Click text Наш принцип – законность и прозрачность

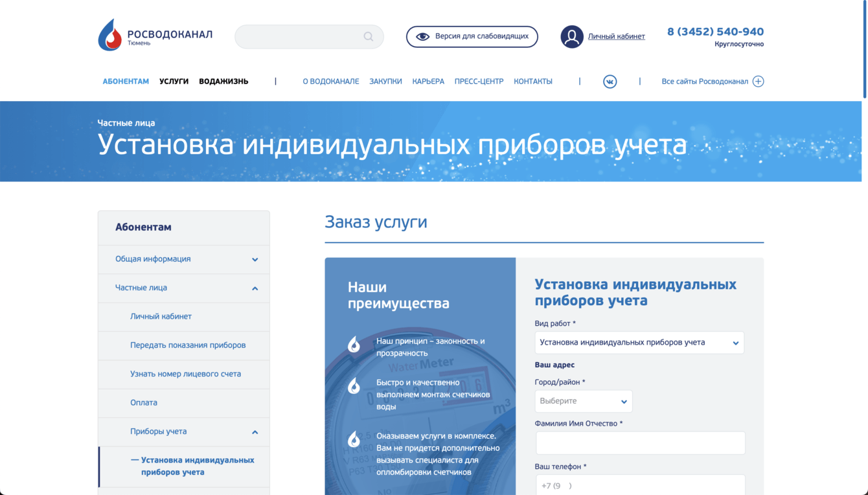point(431,347)
